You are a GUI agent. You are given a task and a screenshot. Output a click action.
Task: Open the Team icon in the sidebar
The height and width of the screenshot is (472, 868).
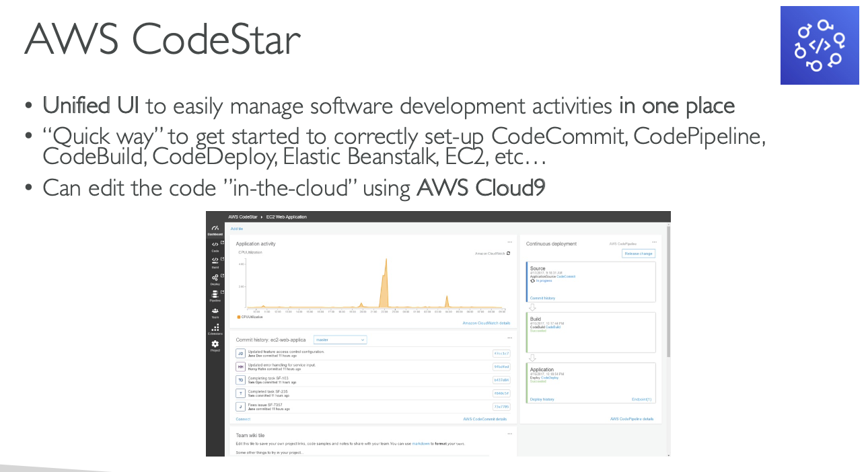(x=215, y=312)
